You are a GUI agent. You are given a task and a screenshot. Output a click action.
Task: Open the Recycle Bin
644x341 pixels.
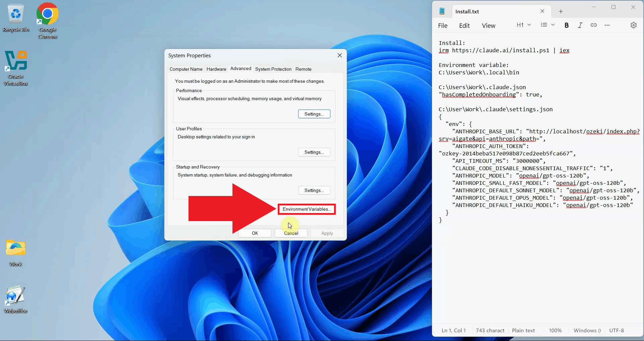pyautogui.click(x=16, y=14)
